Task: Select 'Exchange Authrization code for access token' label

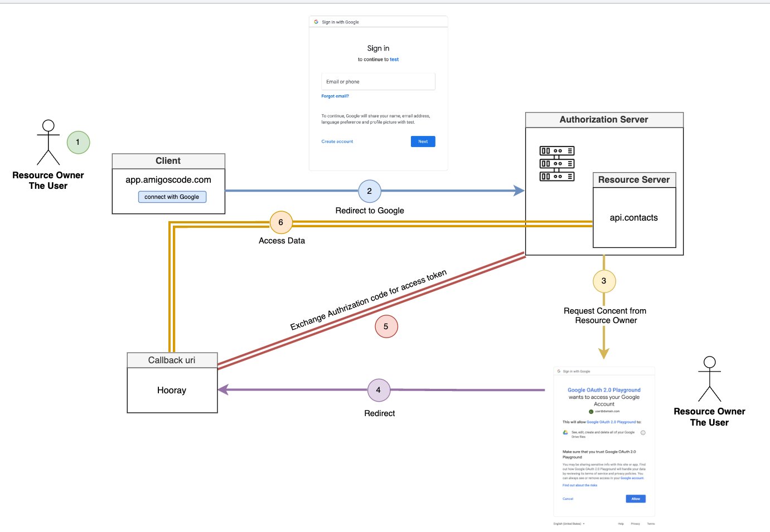Action: (x=369, y=300)
